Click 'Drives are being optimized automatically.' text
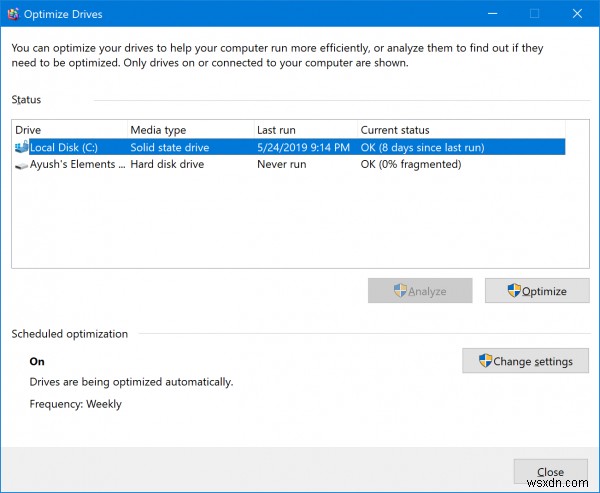 coord(131,382)
